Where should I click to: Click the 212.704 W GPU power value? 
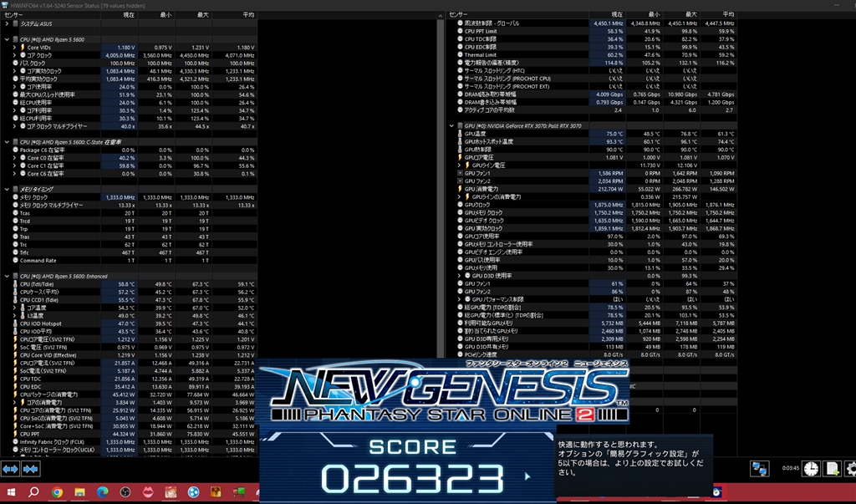tap(611, 189)
